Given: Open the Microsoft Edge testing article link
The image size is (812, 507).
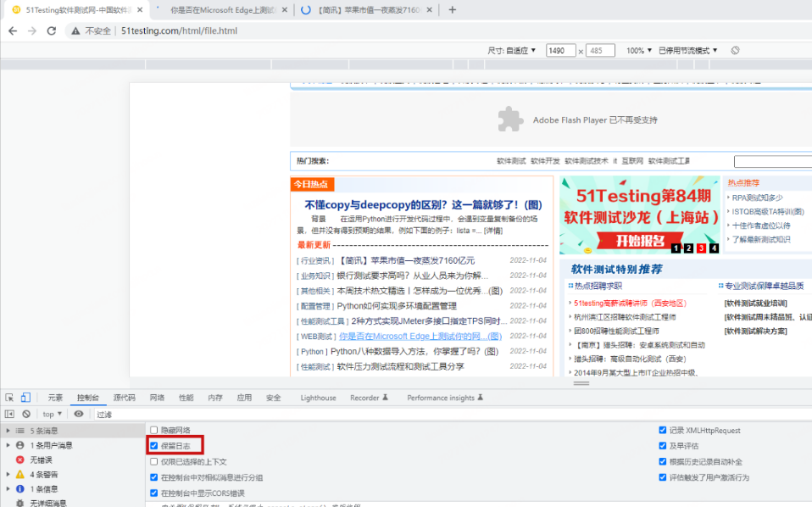Looking at the screenshot, I should 420,336.
